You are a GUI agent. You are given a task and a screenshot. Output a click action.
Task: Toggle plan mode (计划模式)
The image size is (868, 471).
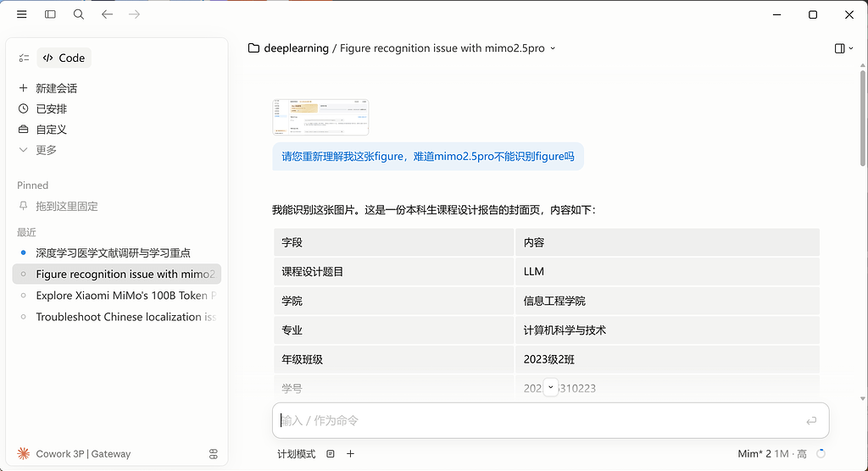point(296,454)
